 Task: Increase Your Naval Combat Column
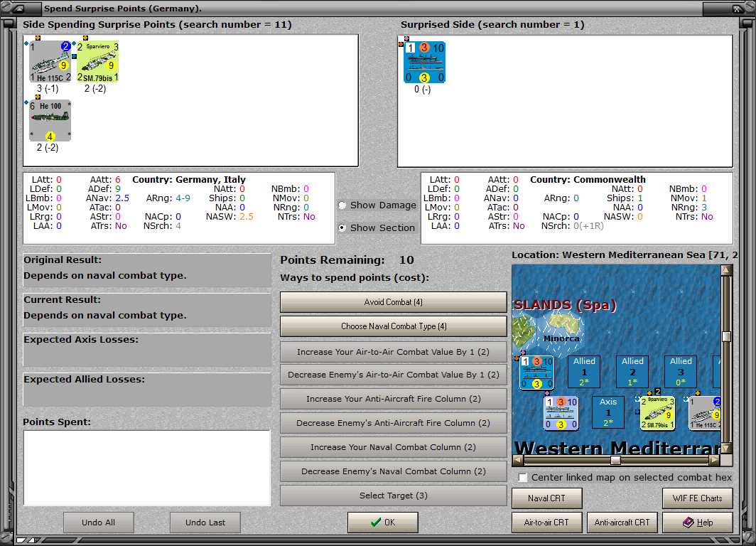coord(394,447)
